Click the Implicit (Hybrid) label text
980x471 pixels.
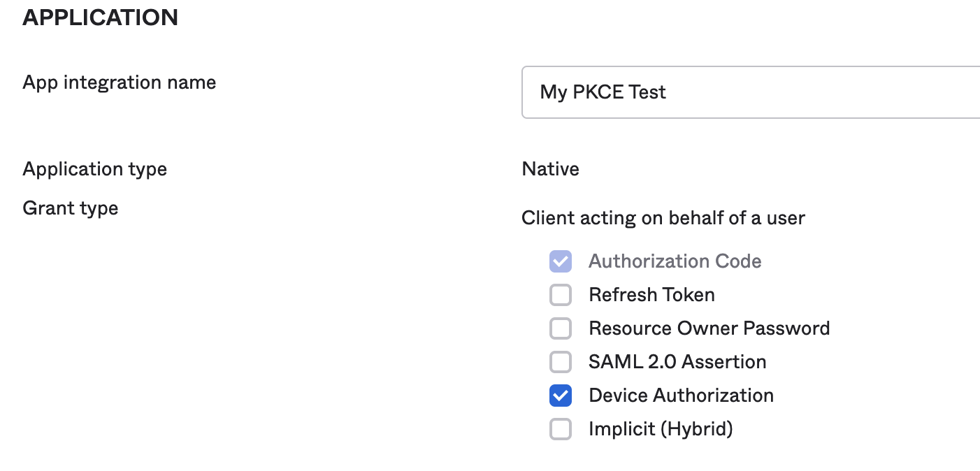click(661, 429)
